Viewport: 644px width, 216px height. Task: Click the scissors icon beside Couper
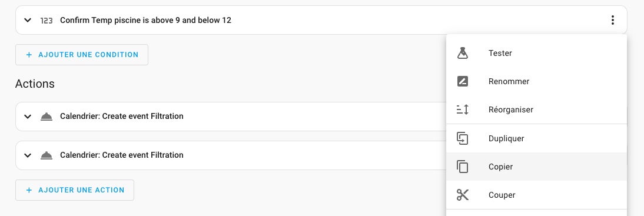[x=463, y=195]
